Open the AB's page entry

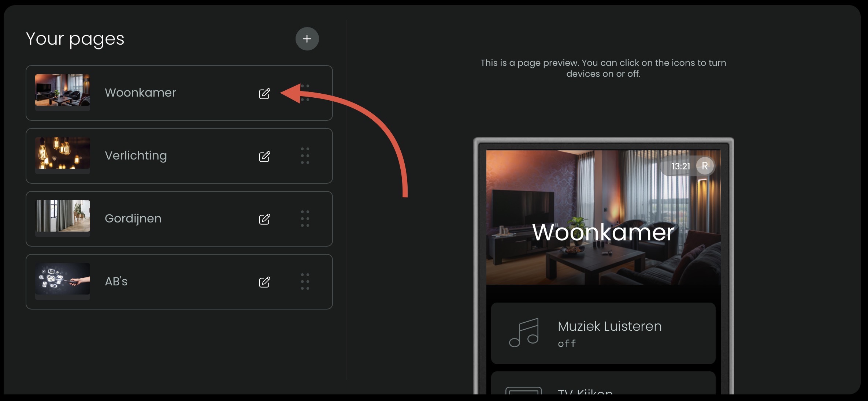(179, 282)
